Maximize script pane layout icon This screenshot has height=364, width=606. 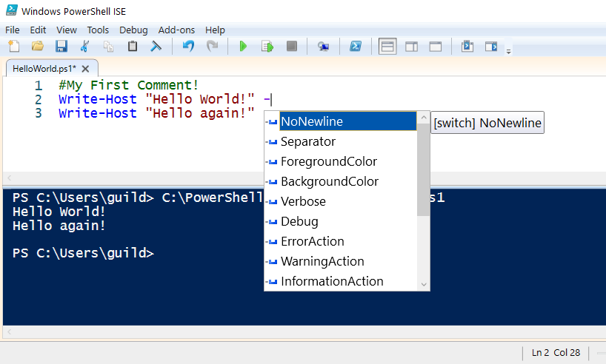pos(435,47)
